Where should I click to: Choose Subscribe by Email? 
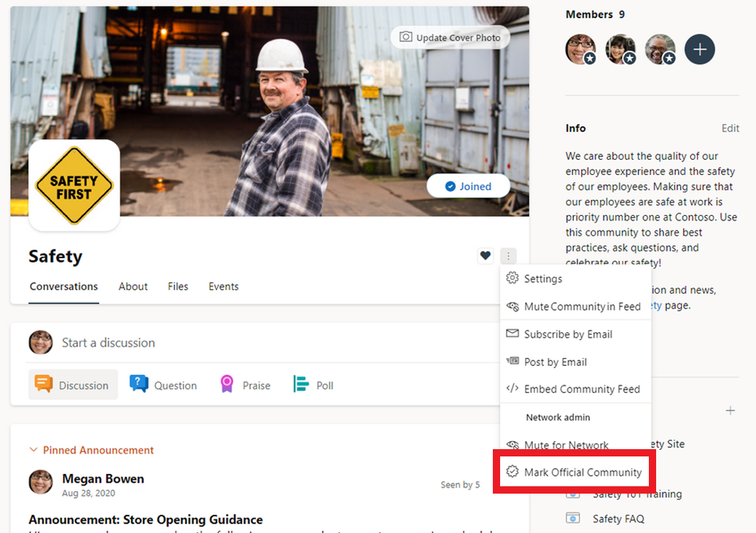click(x=567, y=334)
